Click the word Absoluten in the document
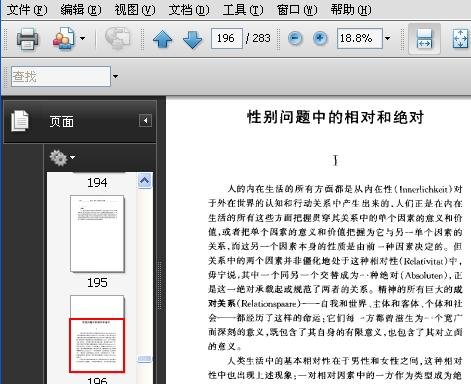The image size is (471, 384). tap(425, 275)
